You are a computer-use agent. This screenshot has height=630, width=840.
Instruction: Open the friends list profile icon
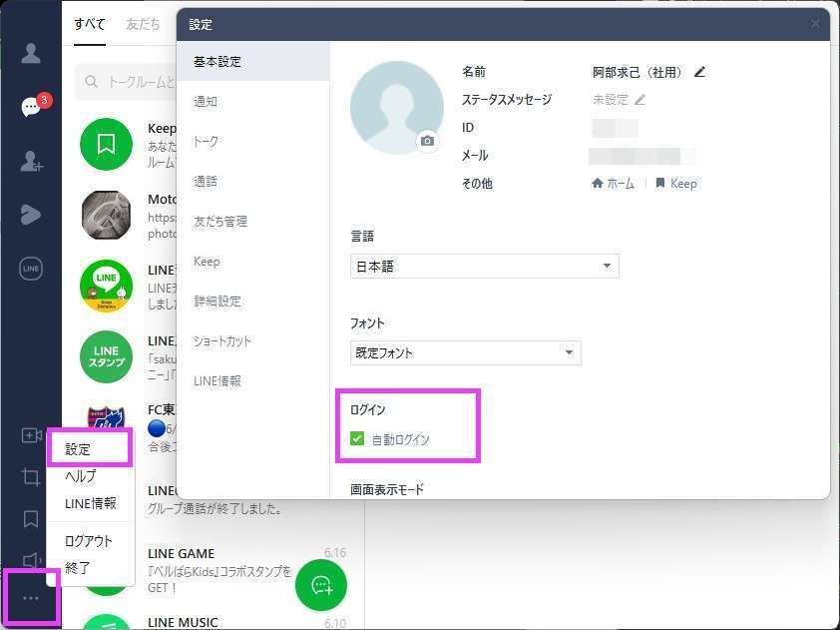click(31, 53)
